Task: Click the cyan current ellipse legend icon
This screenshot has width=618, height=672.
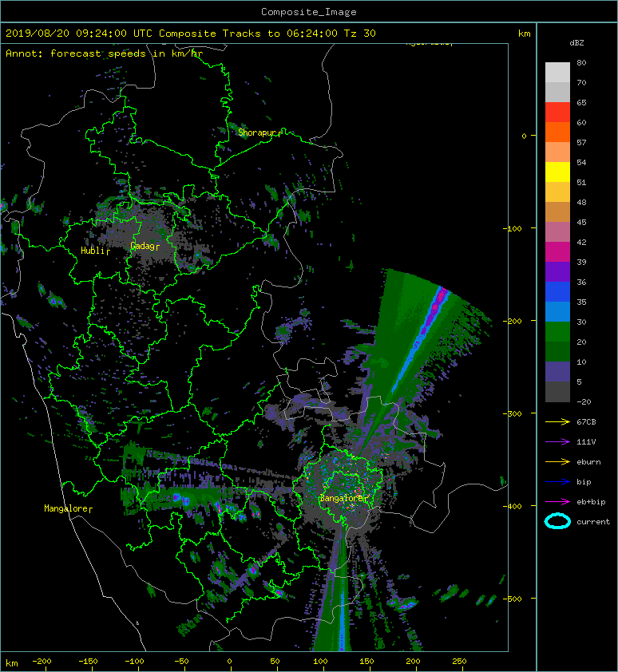Action: (x=557, y=521)
